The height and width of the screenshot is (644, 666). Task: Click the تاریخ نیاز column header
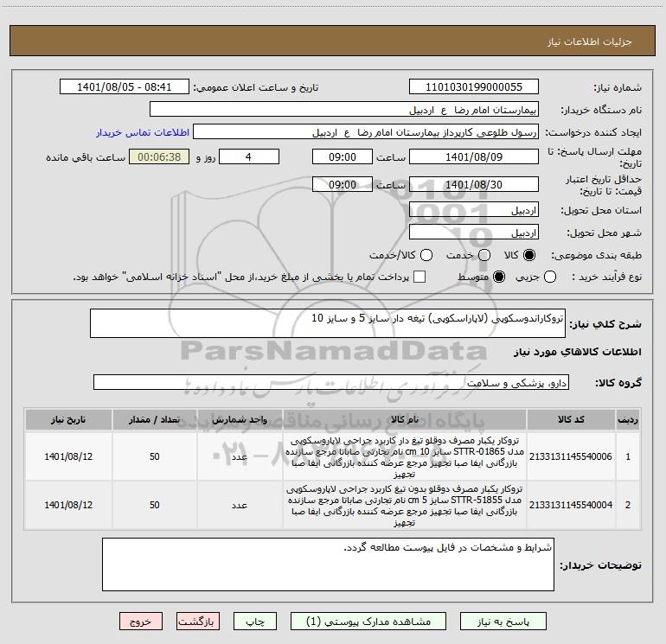(68, 419)
